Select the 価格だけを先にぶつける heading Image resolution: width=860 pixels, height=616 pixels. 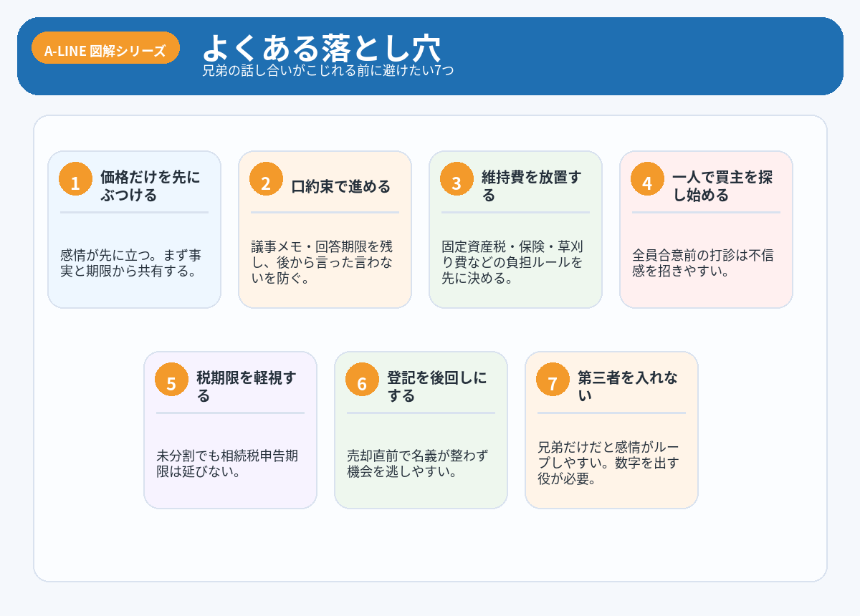pos(150,186)
